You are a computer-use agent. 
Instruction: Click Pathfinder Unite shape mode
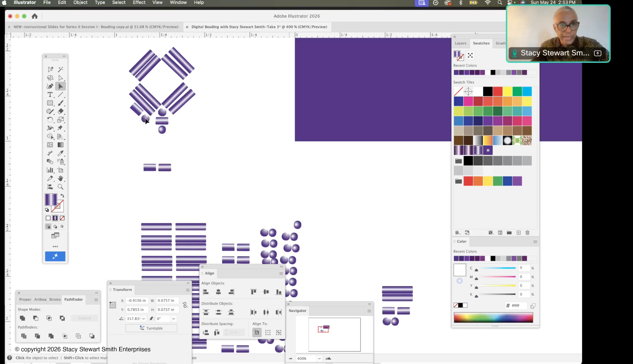[22, 318]
